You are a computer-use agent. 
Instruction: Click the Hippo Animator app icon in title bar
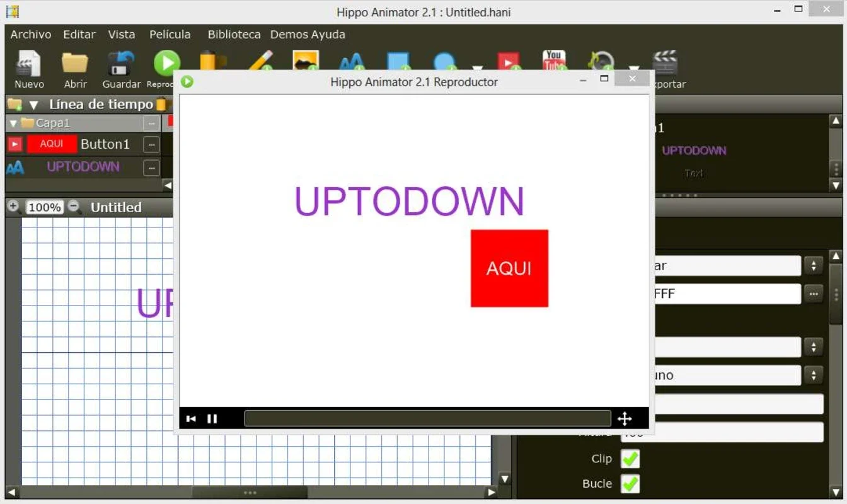12,11
